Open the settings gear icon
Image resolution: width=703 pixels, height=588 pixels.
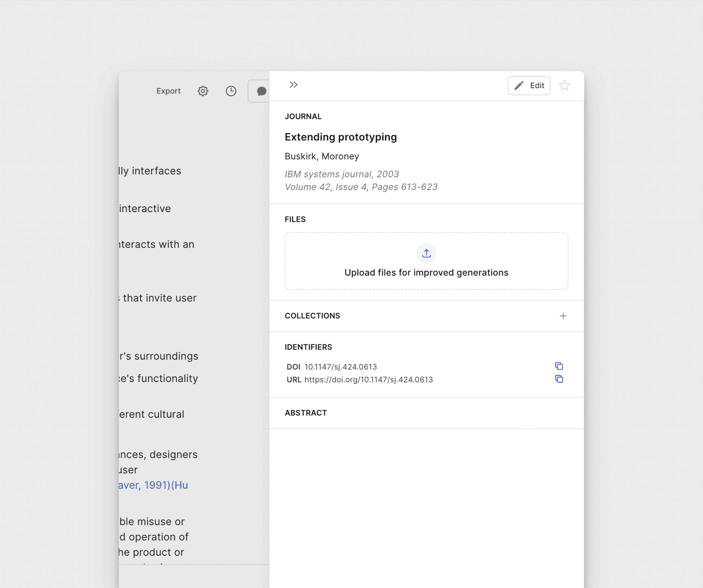203,91
